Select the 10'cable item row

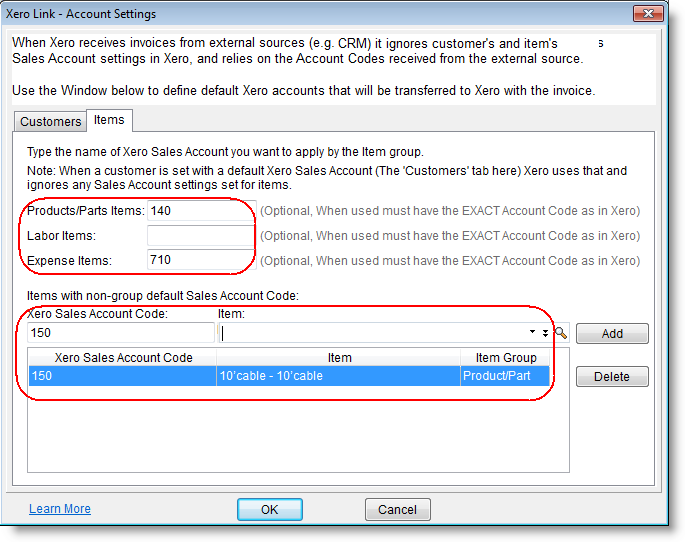click(x=290, y=376)
